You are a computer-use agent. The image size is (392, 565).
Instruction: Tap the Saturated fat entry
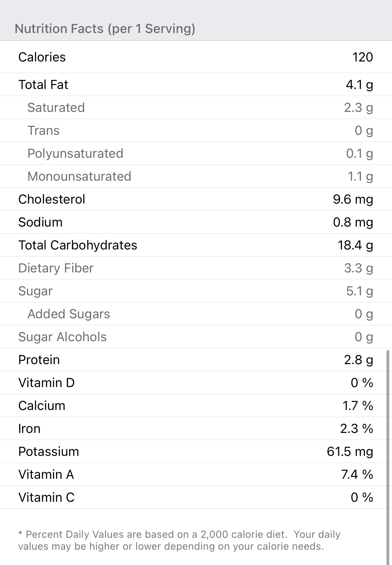coord(196,108)
